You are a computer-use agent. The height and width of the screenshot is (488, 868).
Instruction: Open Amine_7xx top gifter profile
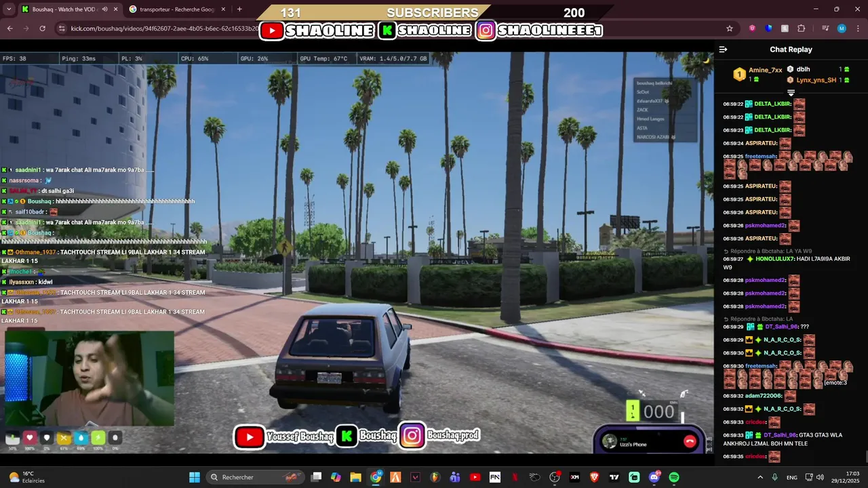pos(766,70)
